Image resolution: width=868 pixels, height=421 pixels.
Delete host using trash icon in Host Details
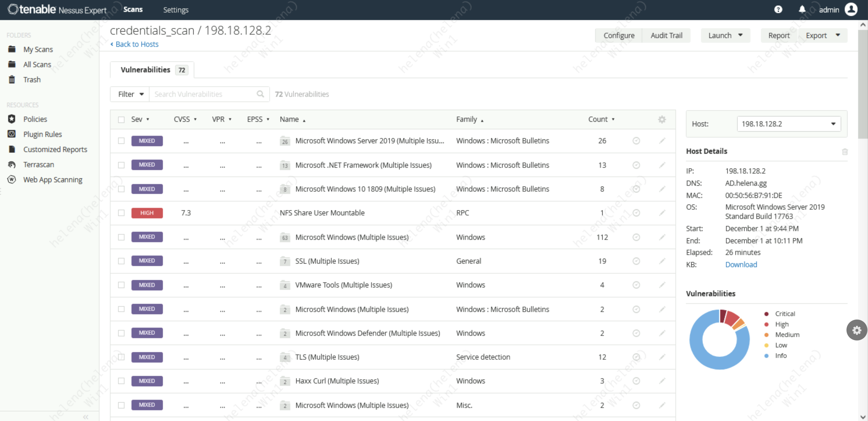point(845,151)
